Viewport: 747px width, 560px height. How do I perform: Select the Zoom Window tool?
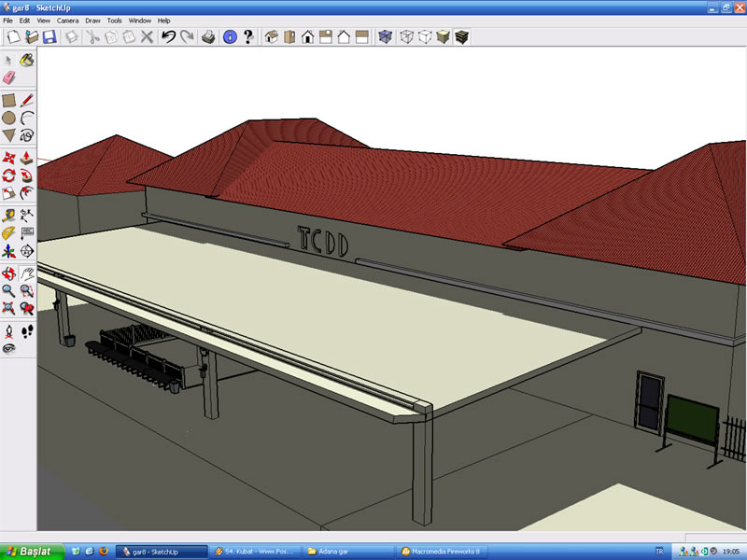click(27, 290)
